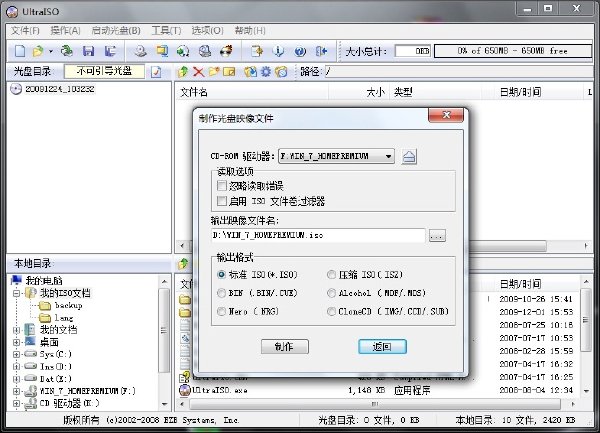Click the disc icon for 20091224_103232
Screen dimensions: 600x433
click(x=16, y=89)
